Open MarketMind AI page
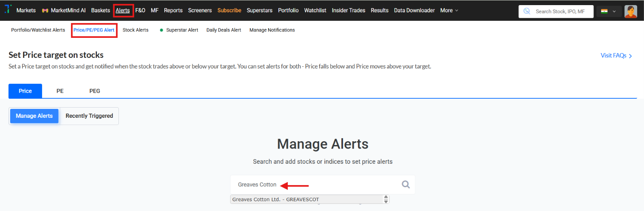644x211 pixels. tap(68, 11)
